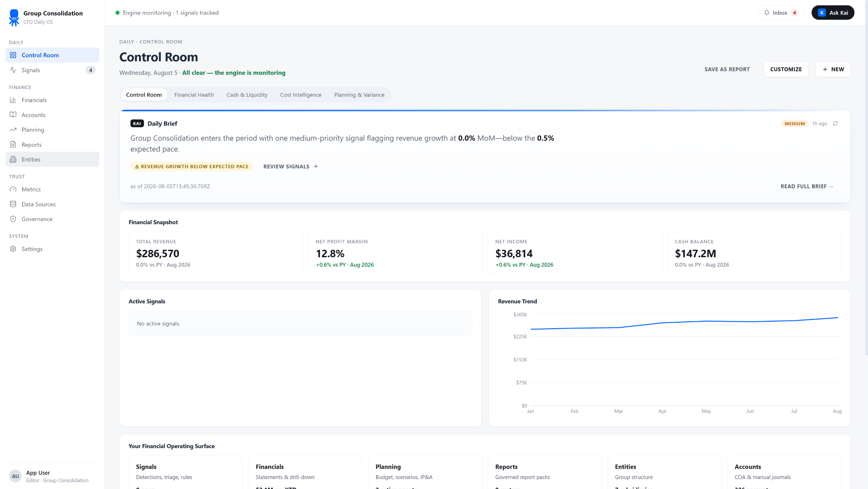The height and width of the screenshot is (489, 868).
Task: Click the Customize button
Action: pyautogui.click(x=786, y=69)
